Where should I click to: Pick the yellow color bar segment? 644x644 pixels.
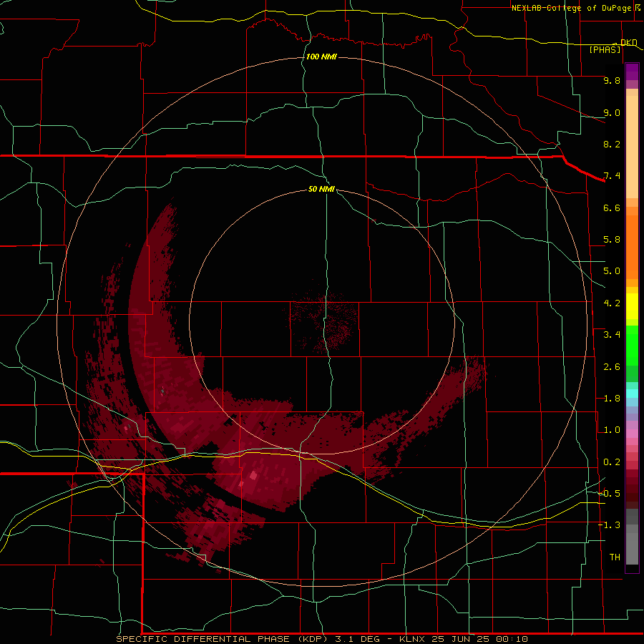632,306
